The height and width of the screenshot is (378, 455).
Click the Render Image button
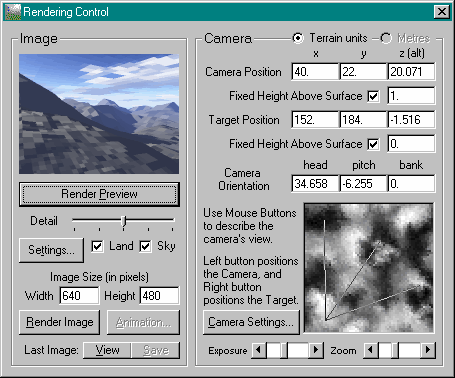tap(60, 322)
